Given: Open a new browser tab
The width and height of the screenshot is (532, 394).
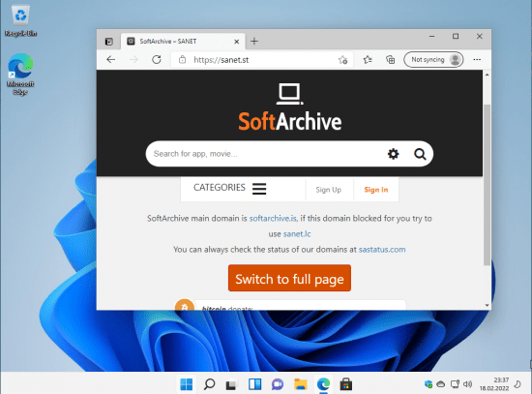Looking at the screenshot, I should [254, 42].
